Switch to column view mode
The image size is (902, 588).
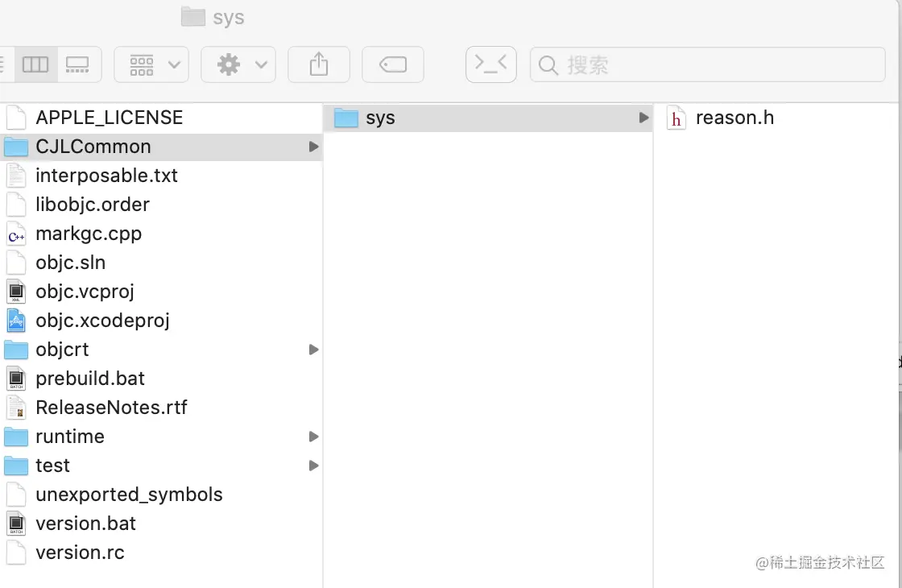click(35, 64)
